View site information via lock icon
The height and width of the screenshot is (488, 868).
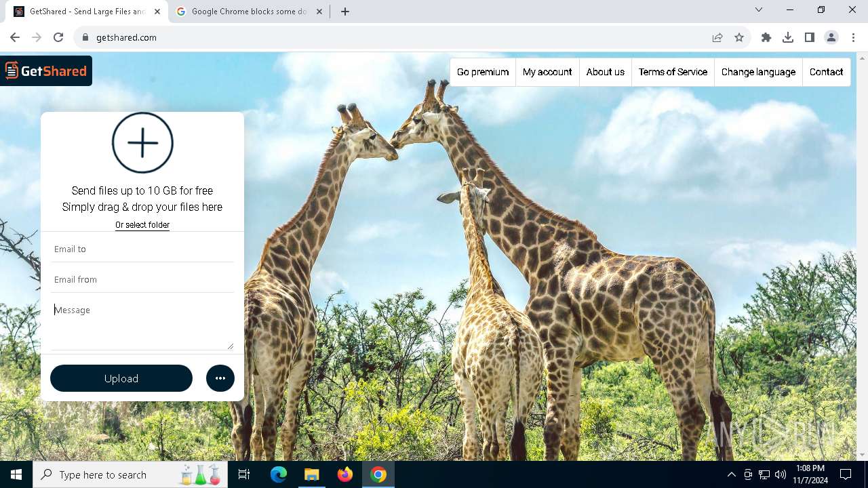[x=85, y=37]
